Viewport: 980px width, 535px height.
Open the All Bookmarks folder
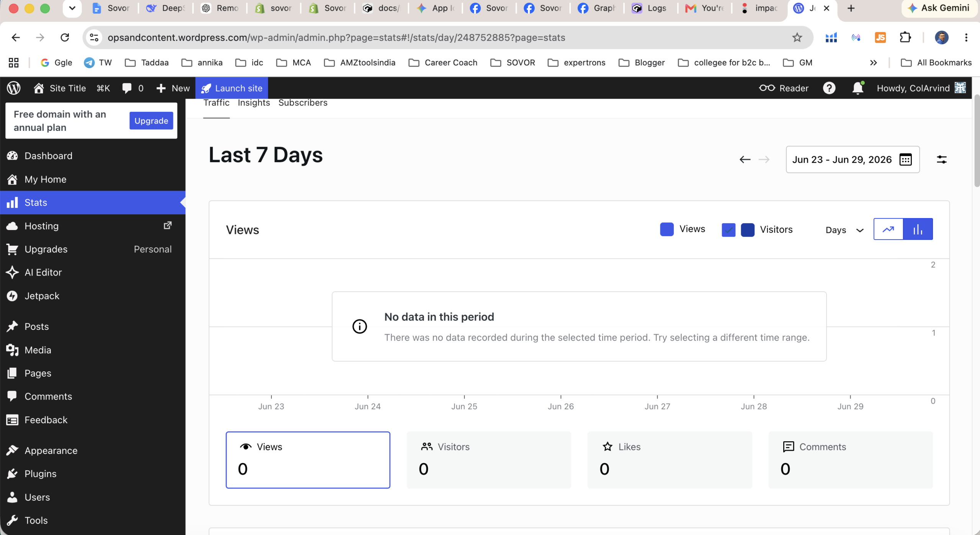pyautogui.click(x=936, y=63)
